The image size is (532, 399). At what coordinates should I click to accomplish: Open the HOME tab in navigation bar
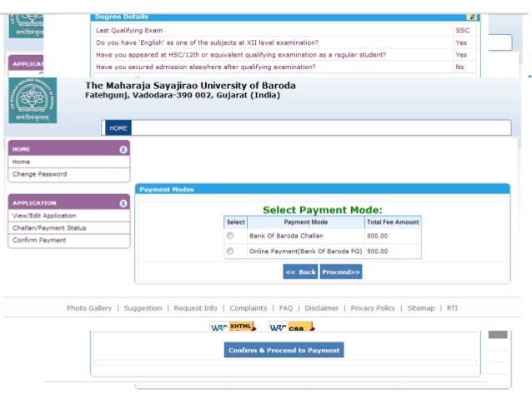118,127
